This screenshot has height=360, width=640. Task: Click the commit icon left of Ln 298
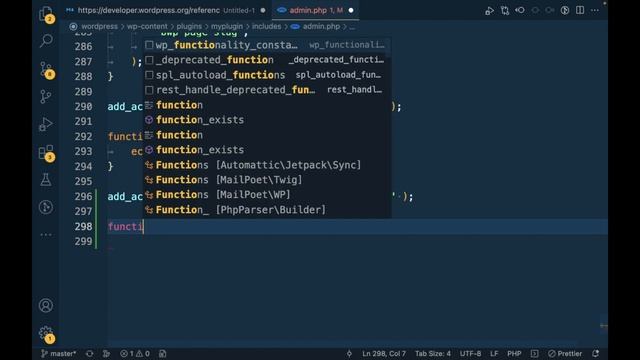click(349, 353)
